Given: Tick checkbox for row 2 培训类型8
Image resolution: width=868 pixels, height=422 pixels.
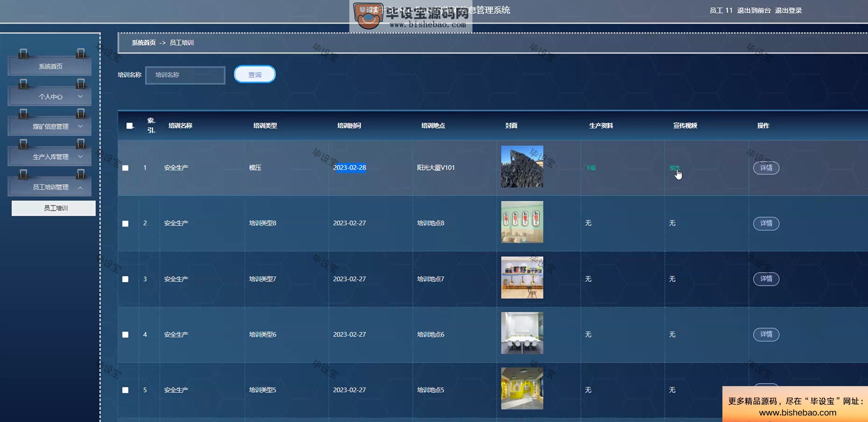Looking at the screenshot, I should (x=125, y=223).
